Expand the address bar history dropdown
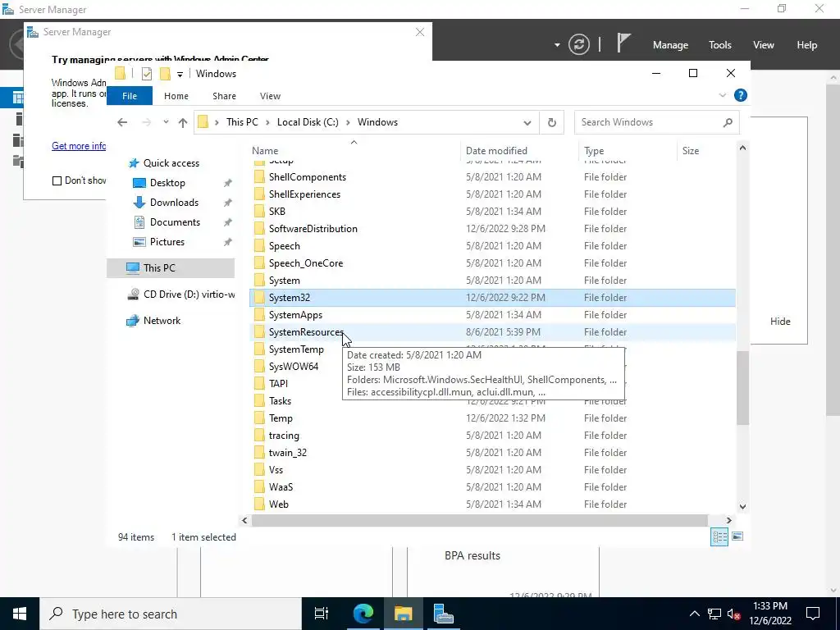Viewport: 840px width, 630px height. click(x=527, y=123)
